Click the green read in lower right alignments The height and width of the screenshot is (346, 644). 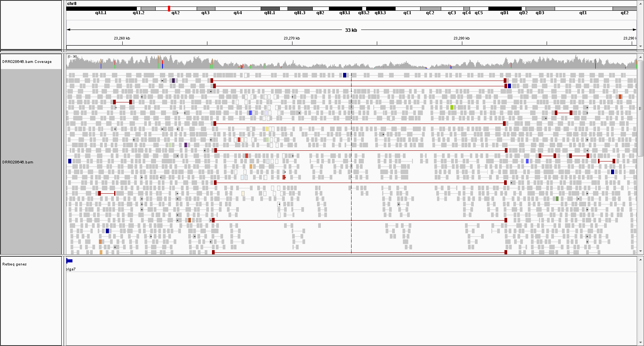click(x=557, y=199)
